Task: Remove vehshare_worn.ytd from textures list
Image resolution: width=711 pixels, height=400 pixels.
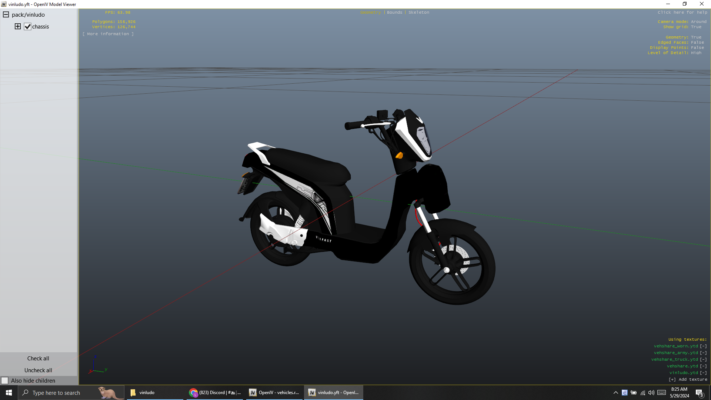Action: 703,346
